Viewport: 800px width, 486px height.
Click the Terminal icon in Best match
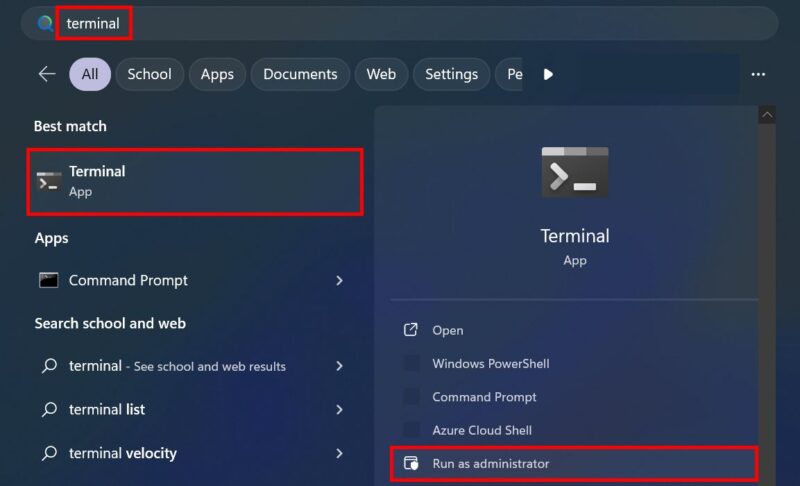tap(49, 182)
